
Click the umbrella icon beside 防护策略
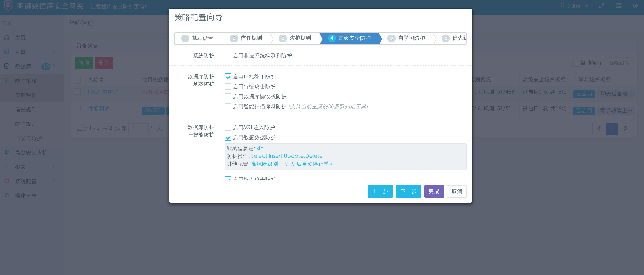pyautogui.click(x=7, y=81)
